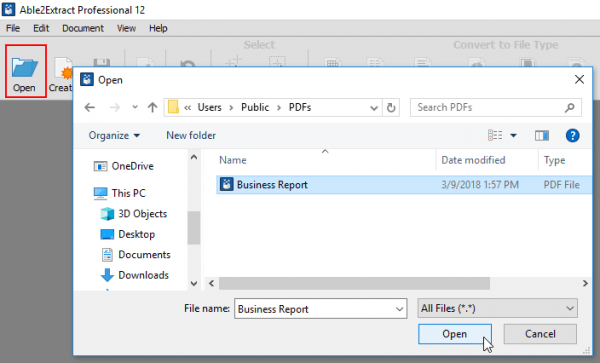Click the Cancel button
600x363 pixels.
[540, 334]
